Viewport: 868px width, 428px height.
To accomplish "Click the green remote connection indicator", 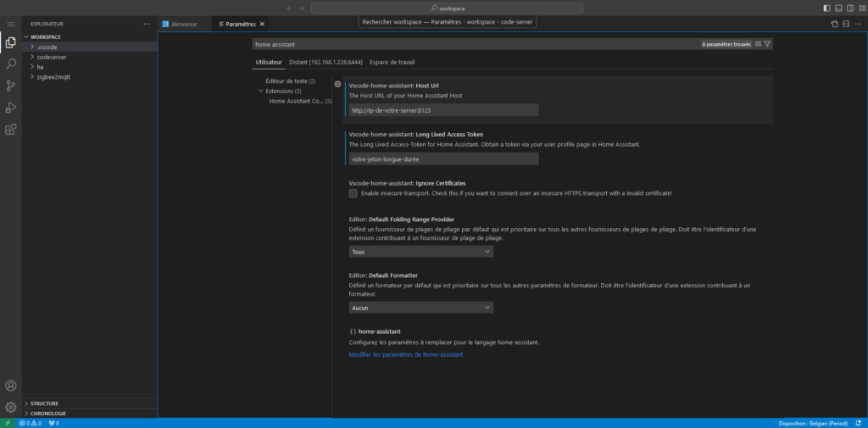I will point(7,423).
